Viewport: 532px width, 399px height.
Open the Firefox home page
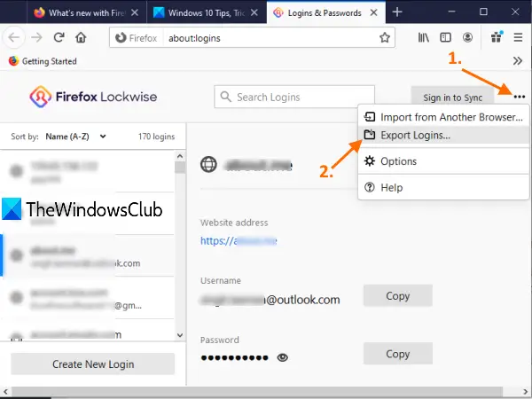(x=81, y=37)
